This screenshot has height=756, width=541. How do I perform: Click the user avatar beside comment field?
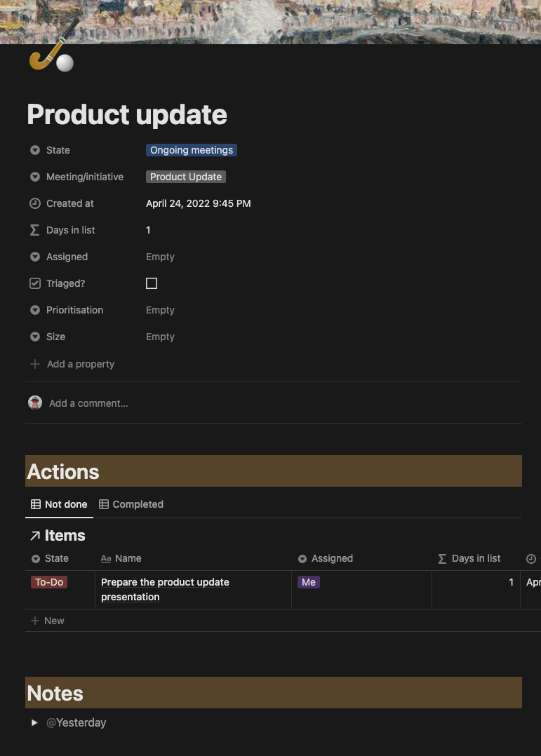pyautogui.click(x=35, y=403)
